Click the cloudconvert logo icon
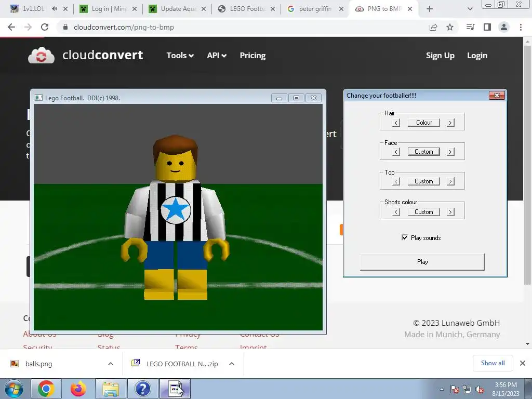The image size is (532, 399). (41, 55)
